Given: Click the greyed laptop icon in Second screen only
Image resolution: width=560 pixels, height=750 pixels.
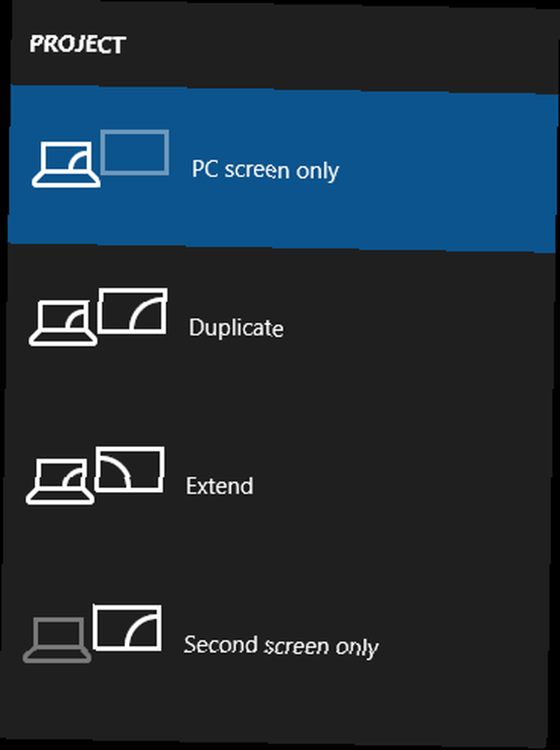Looking at the screenshot, I should coord(57,640).
